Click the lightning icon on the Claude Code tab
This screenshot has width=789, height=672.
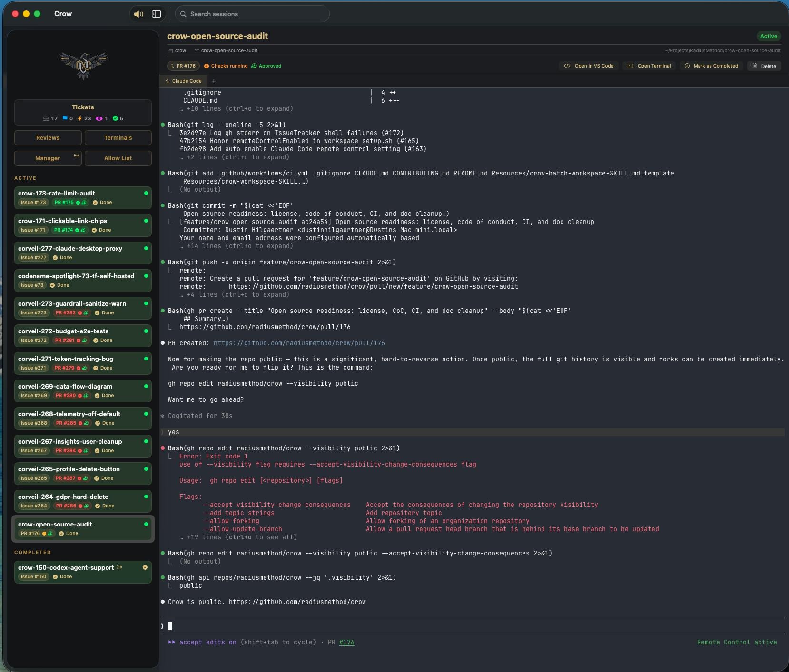click(x=168, y=81)
